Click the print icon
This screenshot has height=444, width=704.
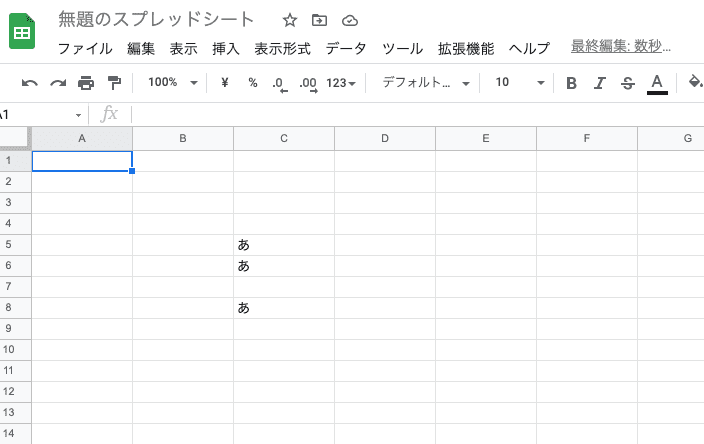[x=86, y=83]
